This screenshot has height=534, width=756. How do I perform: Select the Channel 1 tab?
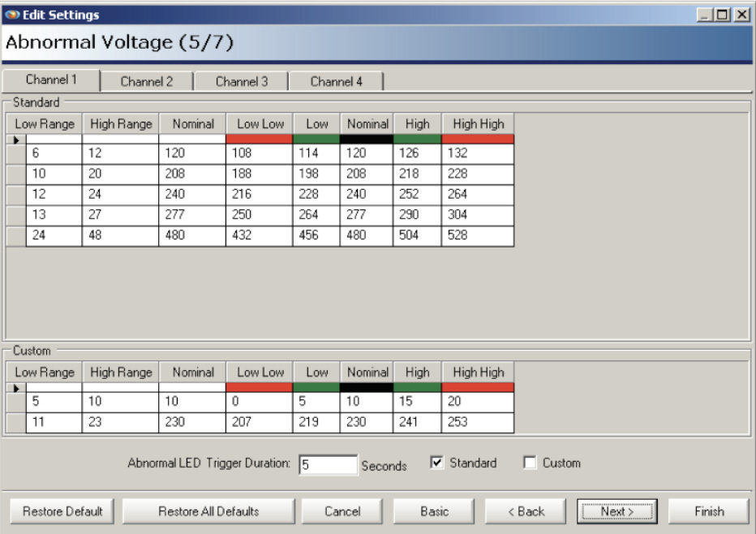pyautogui.click(x=52, y=79)
